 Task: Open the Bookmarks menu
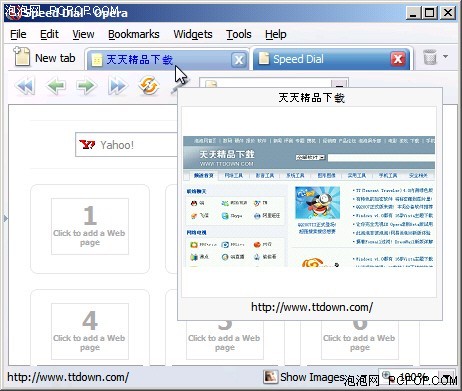(x=134, y=34)
